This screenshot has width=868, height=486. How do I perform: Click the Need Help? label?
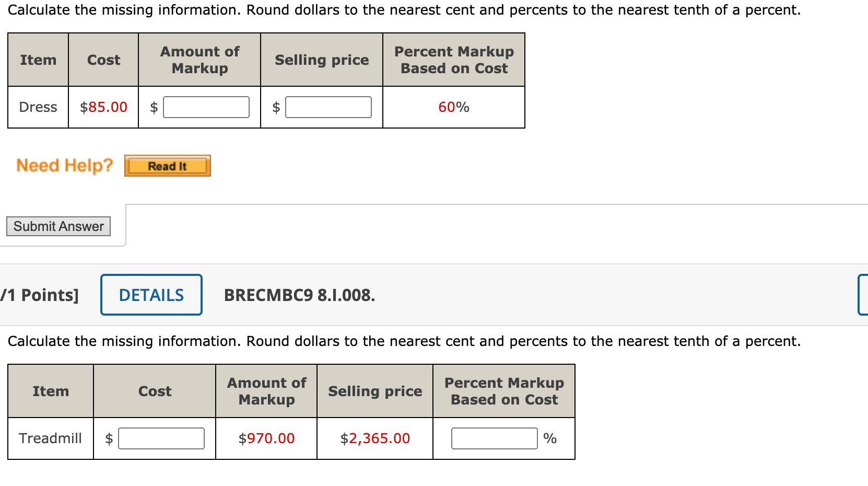(65, 165)
